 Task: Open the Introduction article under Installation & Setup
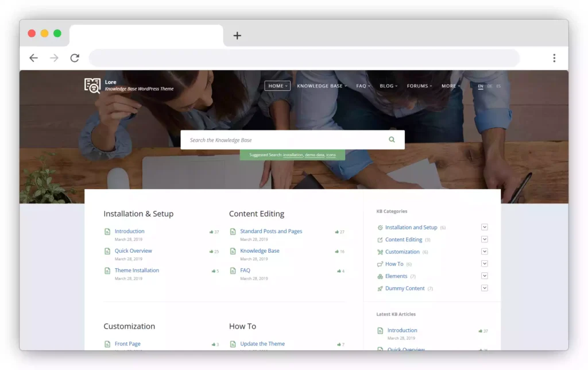click(x=129, y=231)
